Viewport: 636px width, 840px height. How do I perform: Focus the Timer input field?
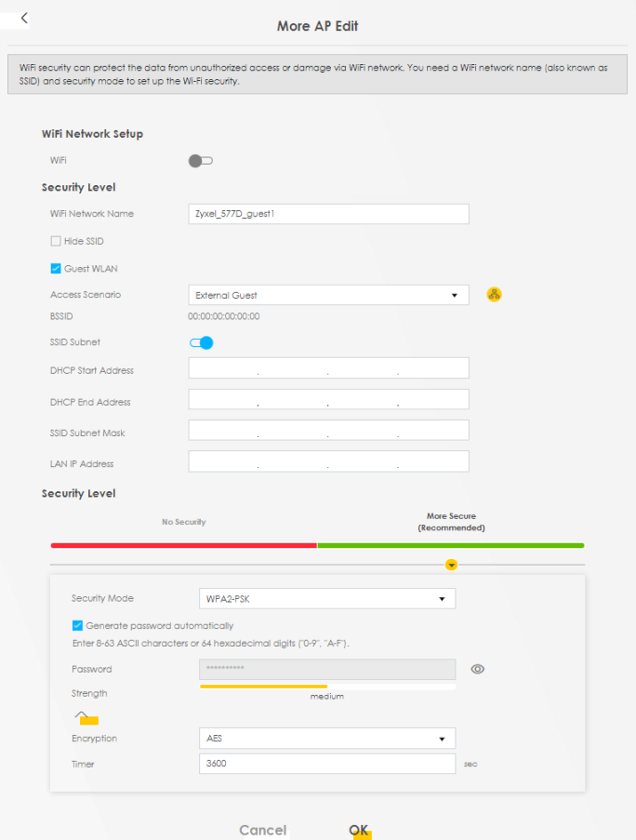(327, 764)
